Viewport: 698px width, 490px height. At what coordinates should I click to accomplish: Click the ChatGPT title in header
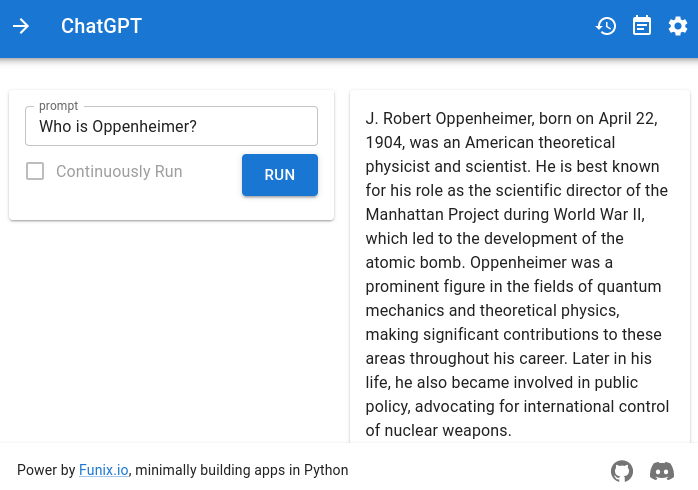point(101,26)
